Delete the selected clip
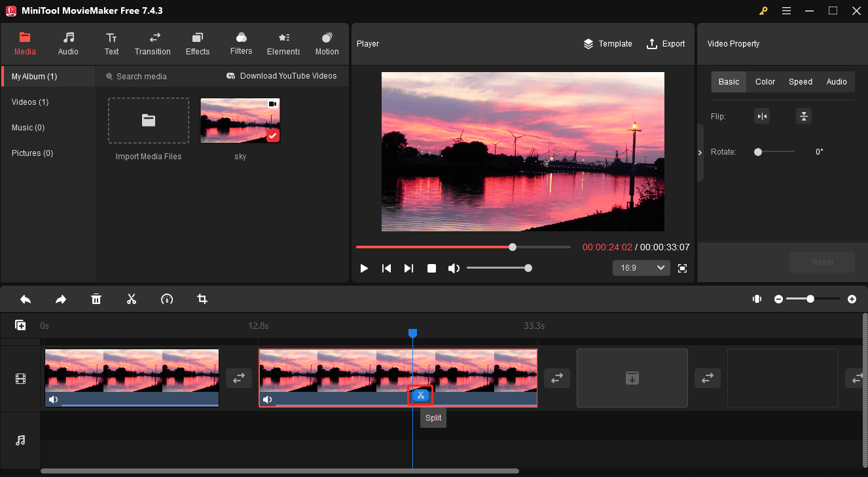 (x=96, y=299)
